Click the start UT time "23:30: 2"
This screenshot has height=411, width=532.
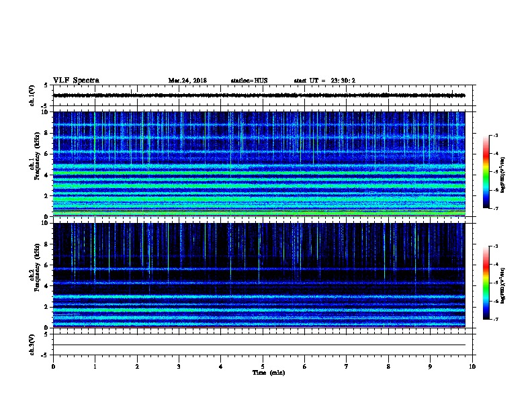click(343, 81)
